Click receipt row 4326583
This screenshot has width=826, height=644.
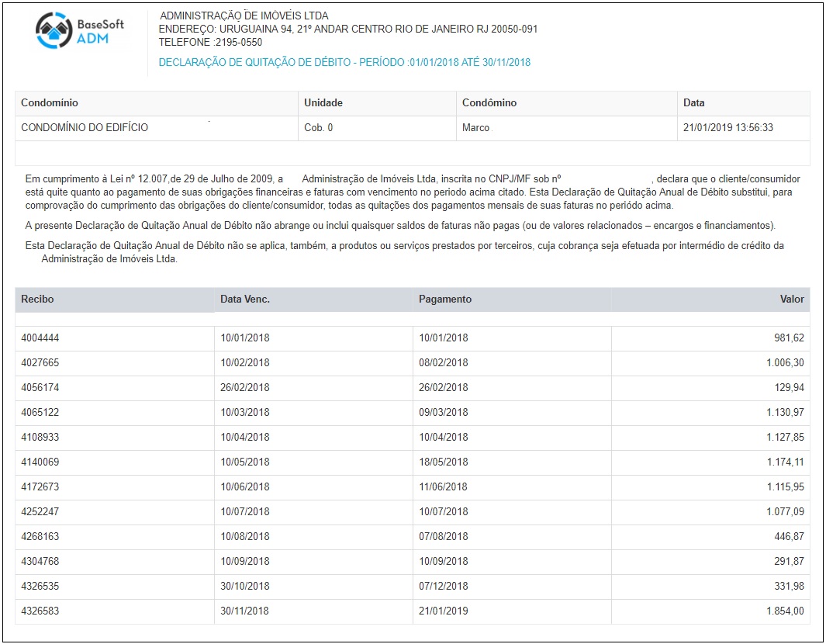click(40, 611)
